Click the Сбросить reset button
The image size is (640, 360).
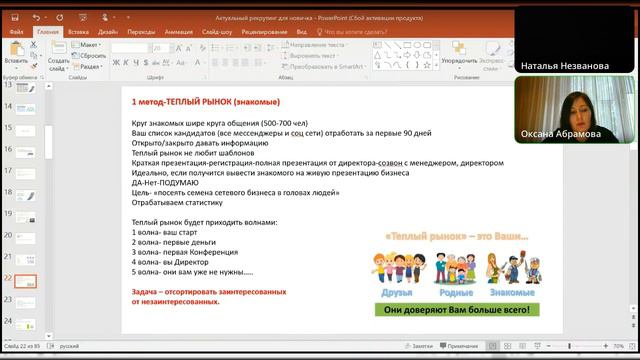point(89,56)
